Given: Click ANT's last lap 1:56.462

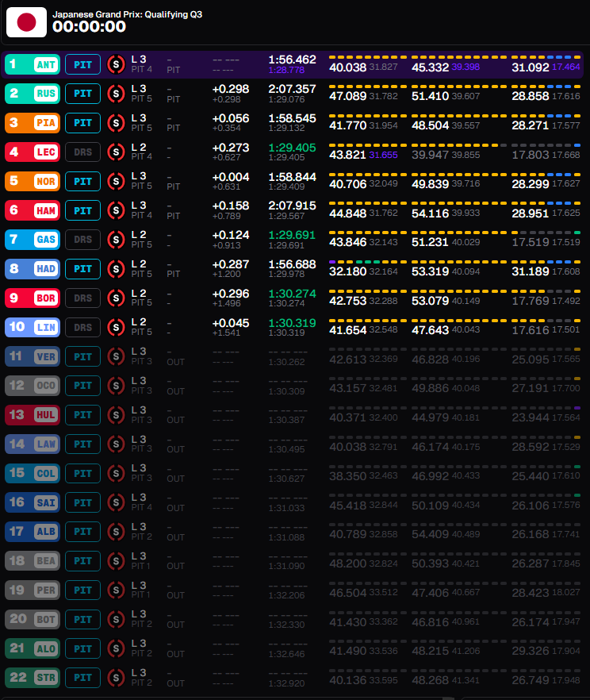Looking at the screenshot, I should [292, 60].
